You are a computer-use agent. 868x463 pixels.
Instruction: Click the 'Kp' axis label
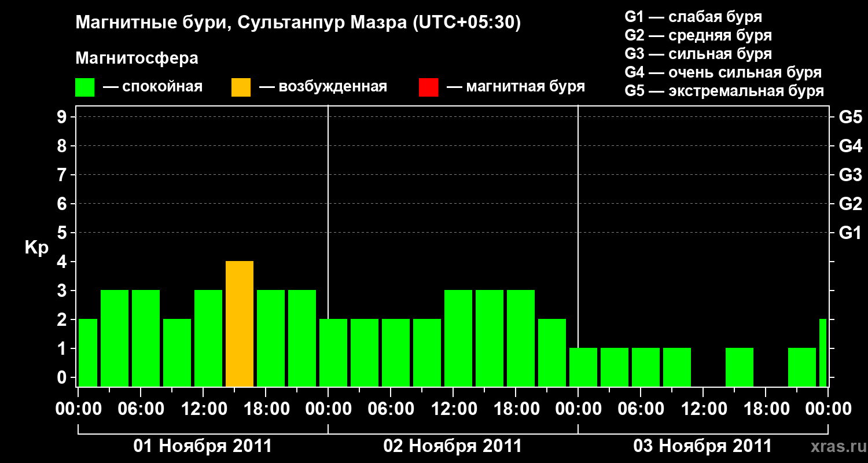tap(36, 248)
